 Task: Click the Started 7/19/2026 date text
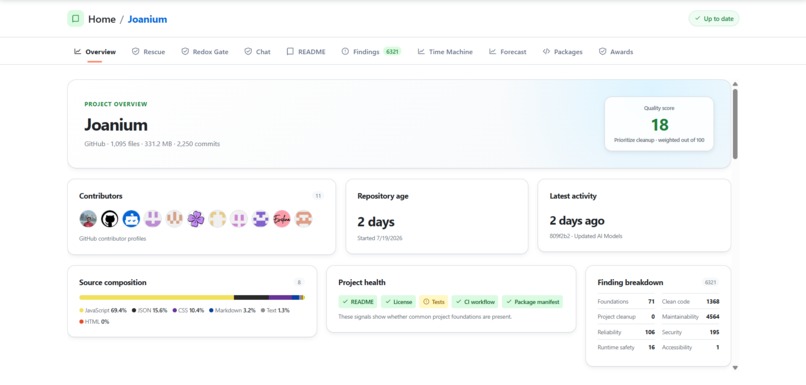[x=380, y=238]
